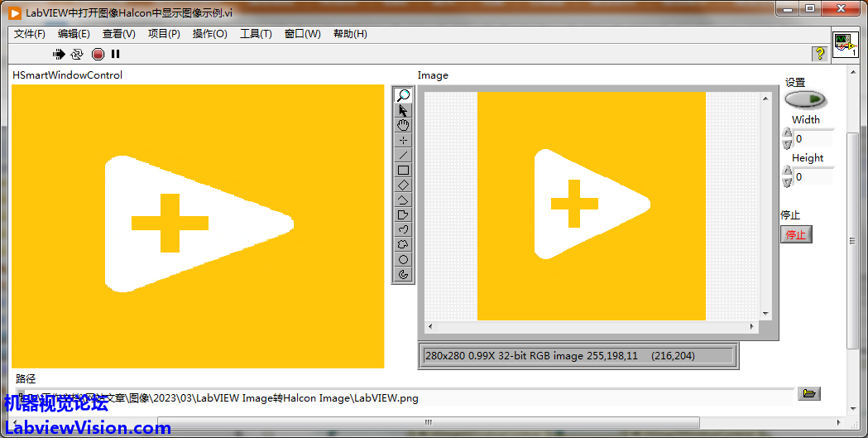Click the Height numeric field

pos(813,176)
